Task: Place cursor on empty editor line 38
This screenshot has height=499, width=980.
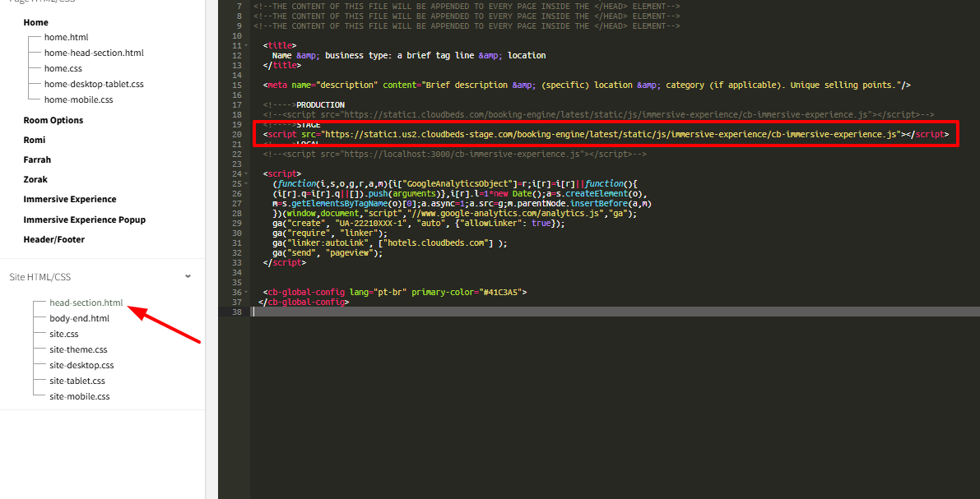Action: tap(576, 312)
